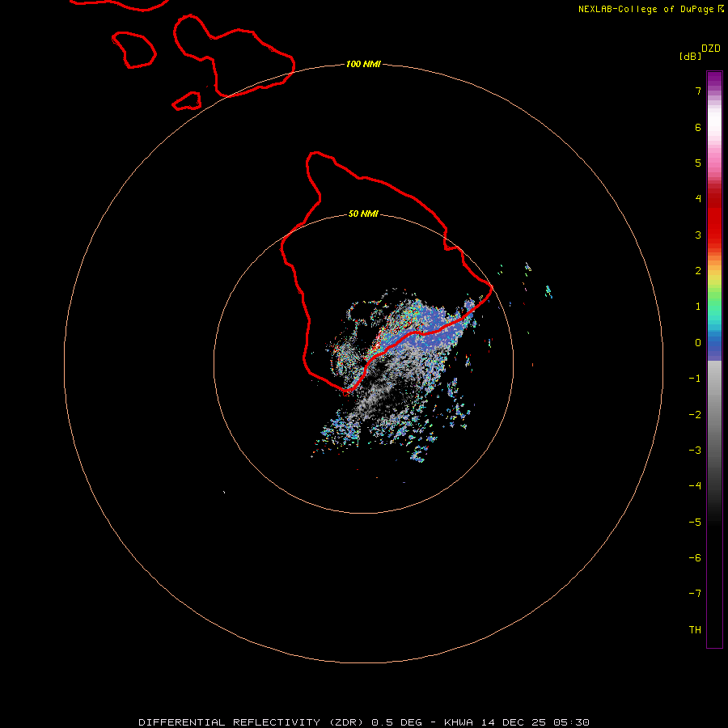
Task: Click the DZD legend title
Action: tap(711, 49)
